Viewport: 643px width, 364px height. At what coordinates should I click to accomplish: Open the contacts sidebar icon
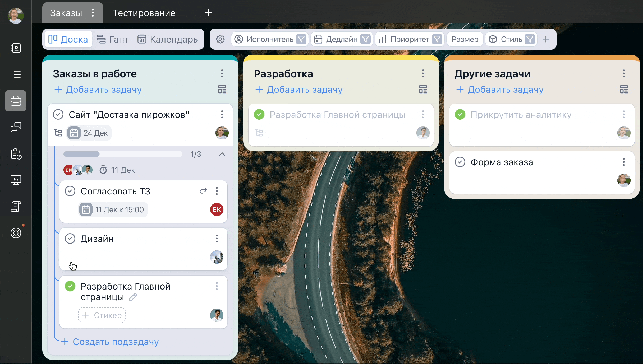click(x=16, y=48)
